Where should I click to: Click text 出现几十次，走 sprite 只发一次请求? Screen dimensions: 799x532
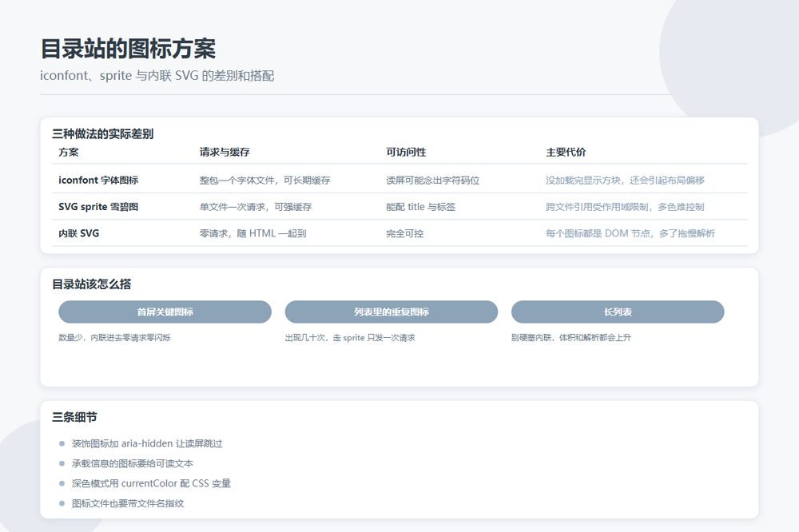click(350, 337)
